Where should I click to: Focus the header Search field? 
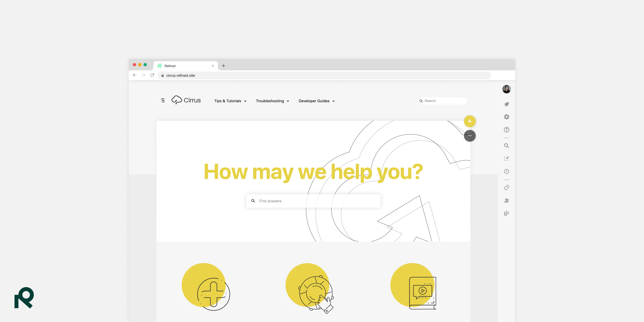click(442, 101)
